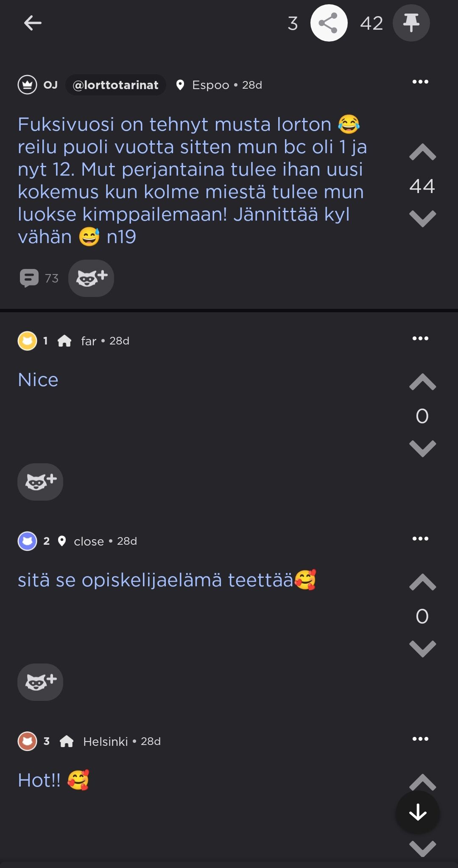
Task: Upvote the "Nice" reply
Action: (x=422, y=382)
